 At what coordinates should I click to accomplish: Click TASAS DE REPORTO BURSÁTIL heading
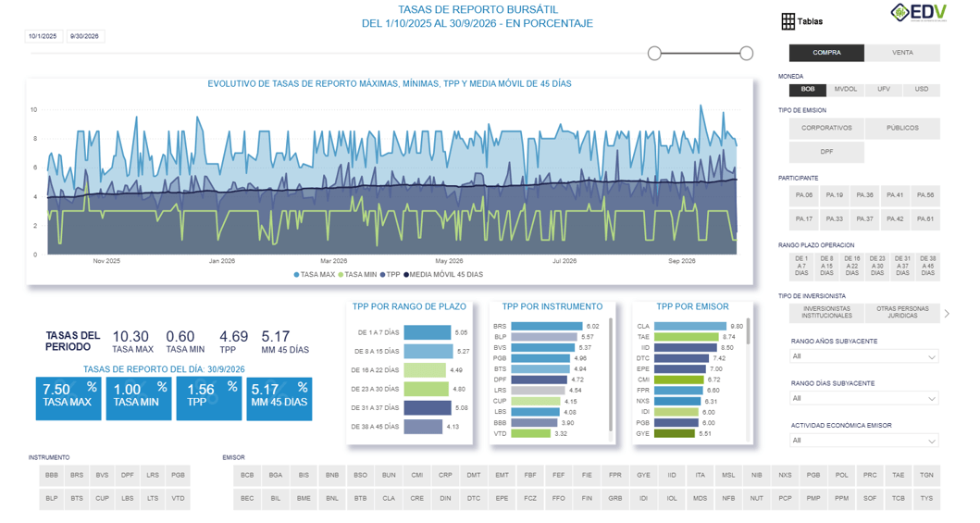478,10
